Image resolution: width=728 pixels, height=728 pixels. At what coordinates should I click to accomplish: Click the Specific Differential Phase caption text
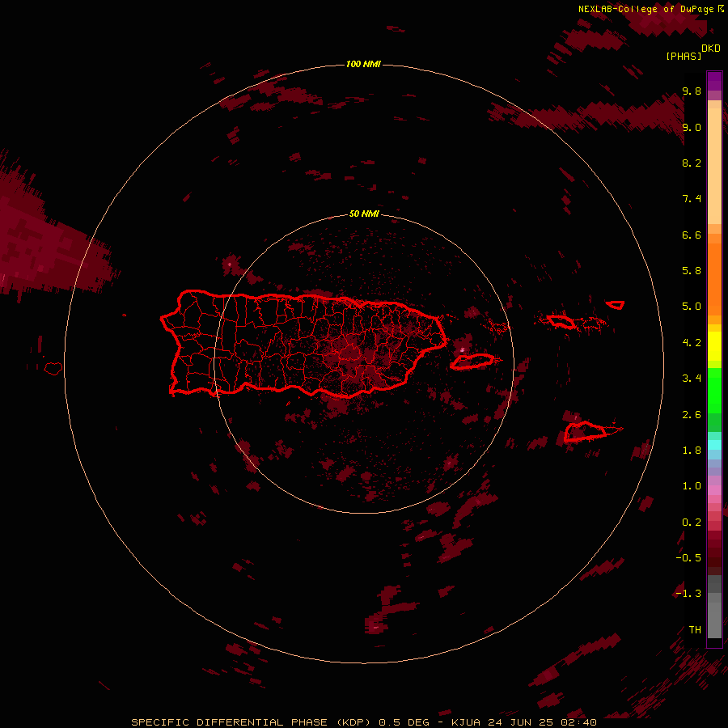coord(363,722)
